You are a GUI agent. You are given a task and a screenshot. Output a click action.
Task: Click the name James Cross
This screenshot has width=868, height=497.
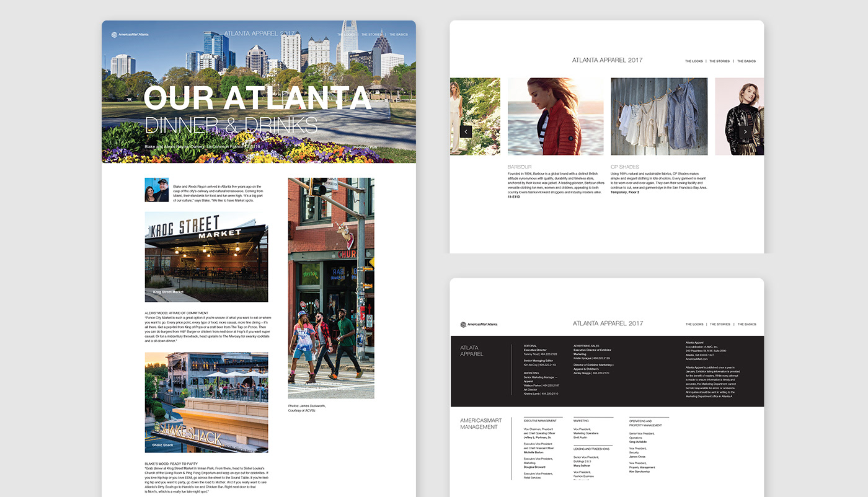point(637,457)
